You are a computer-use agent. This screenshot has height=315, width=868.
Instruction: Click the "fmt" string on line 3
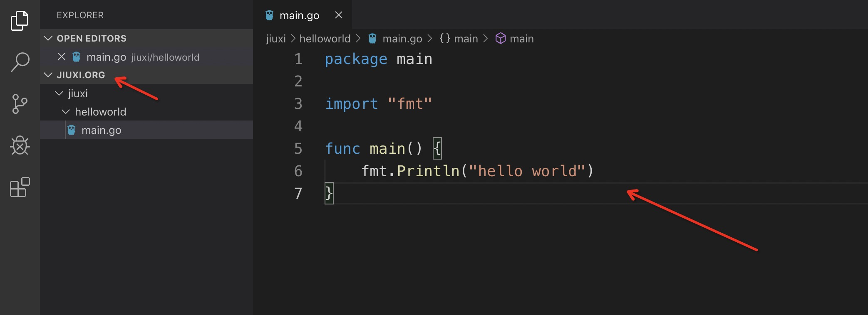coord(410,104)
